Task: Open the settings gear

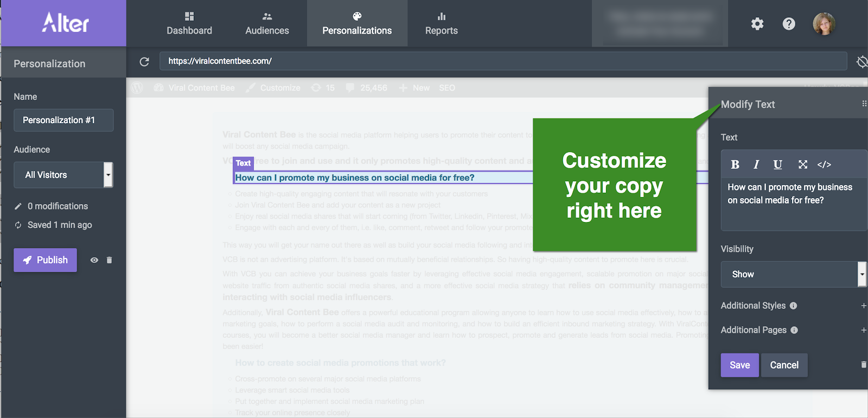Action: [757, 24]
